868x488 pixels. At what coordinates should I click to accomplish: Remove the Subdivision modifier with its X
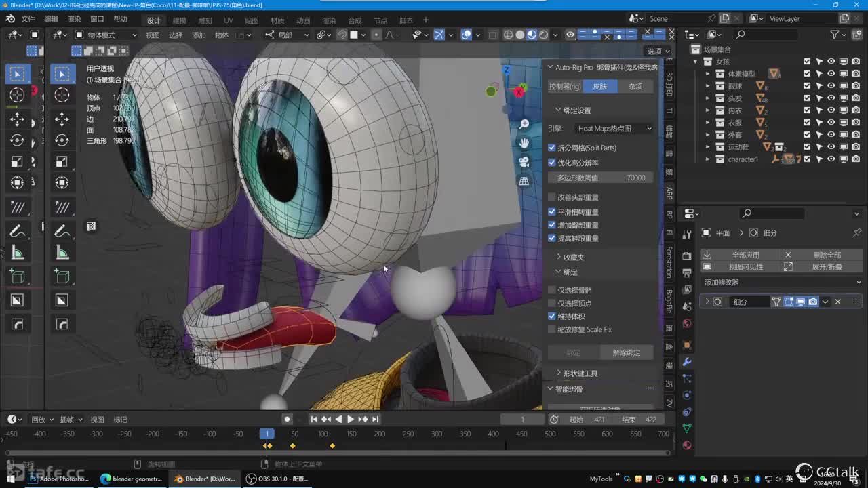(838, 302)
